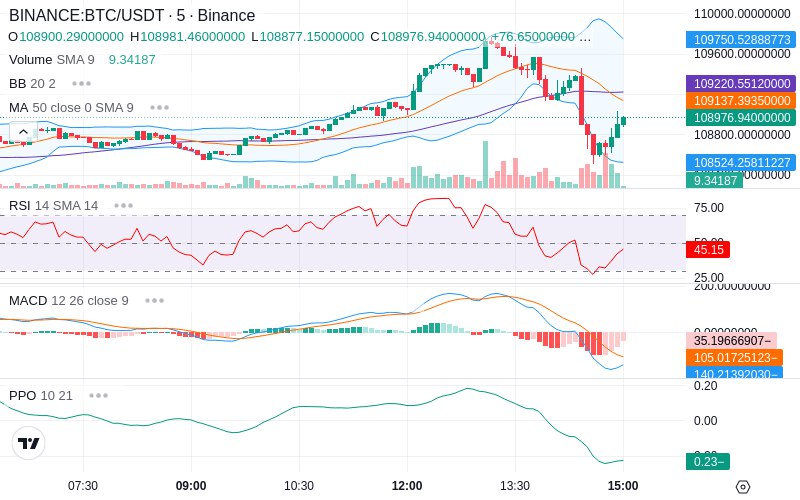Click the 10:30 time axis label
Image resolution: width=800 pixels, height=500 pixels.
299,486
